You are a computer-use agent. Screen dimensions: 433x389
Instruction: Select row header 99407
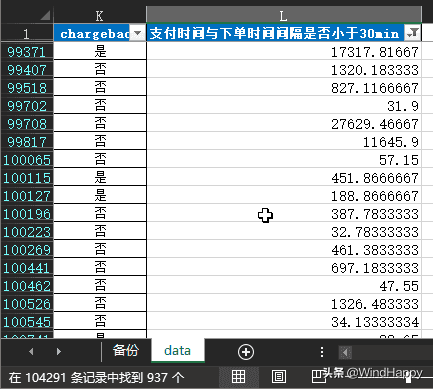coord(27,70)
